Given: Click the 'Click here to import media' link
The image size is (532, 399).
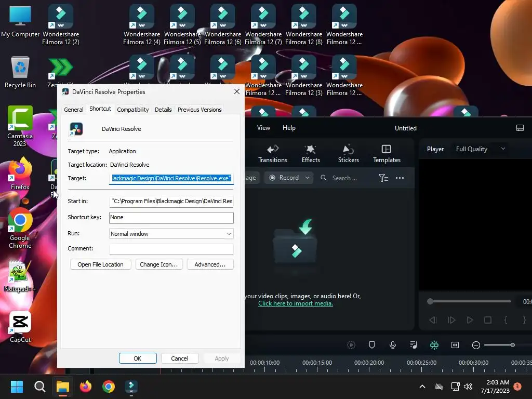Looking at the screenshot, I should (x=296, y=303).
